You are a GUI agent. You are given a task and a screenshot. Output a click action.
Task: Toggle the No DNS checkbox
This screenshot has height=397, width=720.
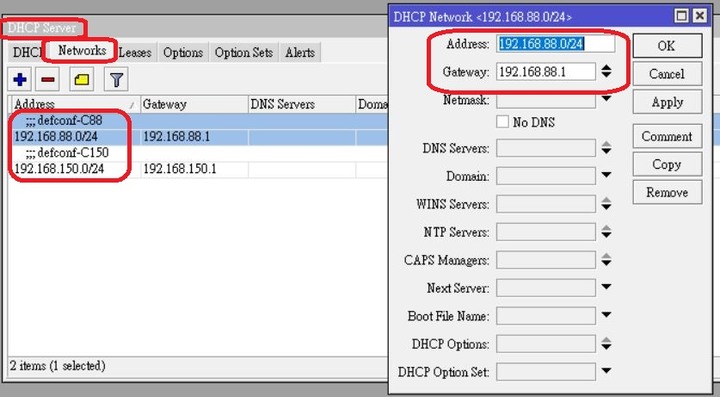[x=502, y=122]
